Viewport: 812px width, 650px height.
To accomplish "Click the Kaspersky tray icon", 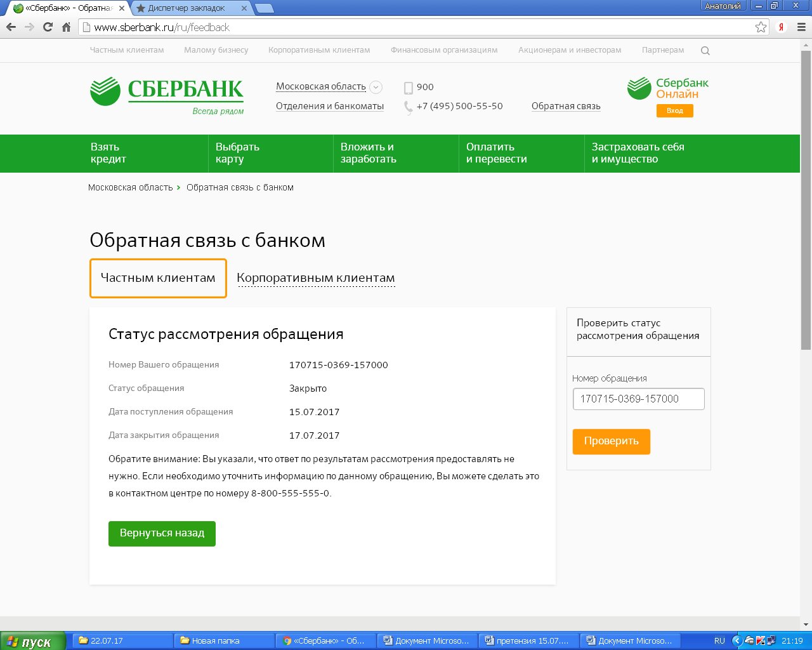I will tap(760, 641).
